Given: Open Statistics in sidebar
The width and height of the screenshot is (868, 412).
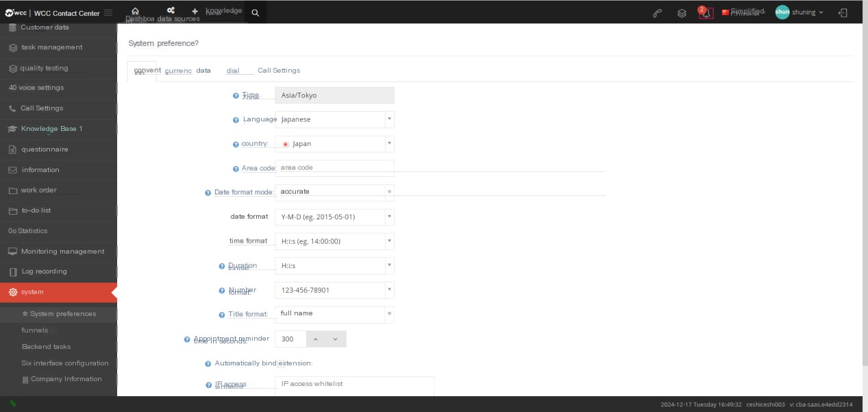Looking at the screenshot, I should tap(58, 231).
